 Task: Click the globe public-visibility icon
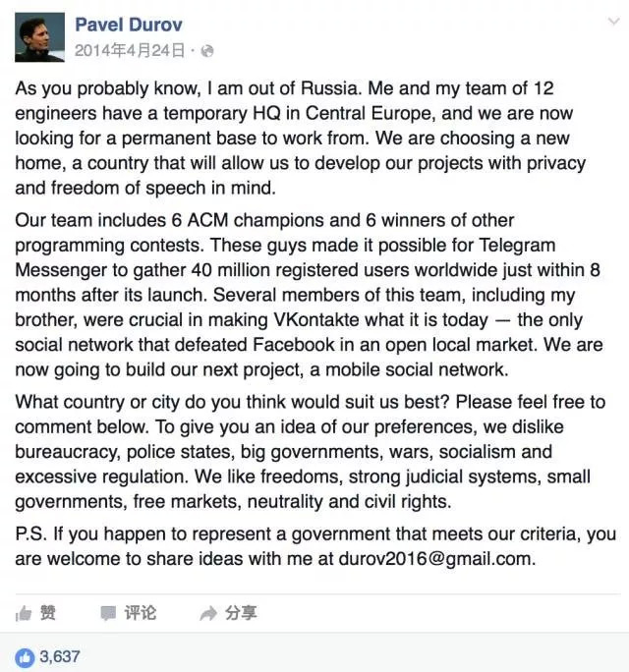tap(207, 49)
